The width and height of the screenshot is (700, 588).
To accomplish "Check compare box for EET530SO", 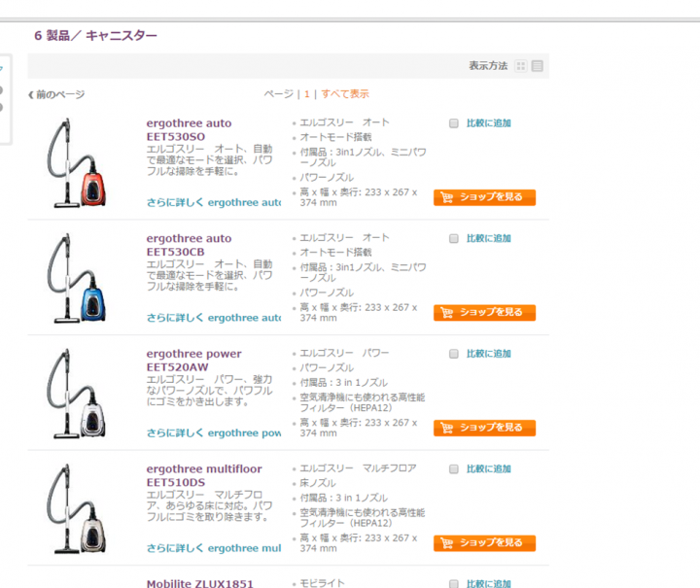I will [x=454, y=123].
